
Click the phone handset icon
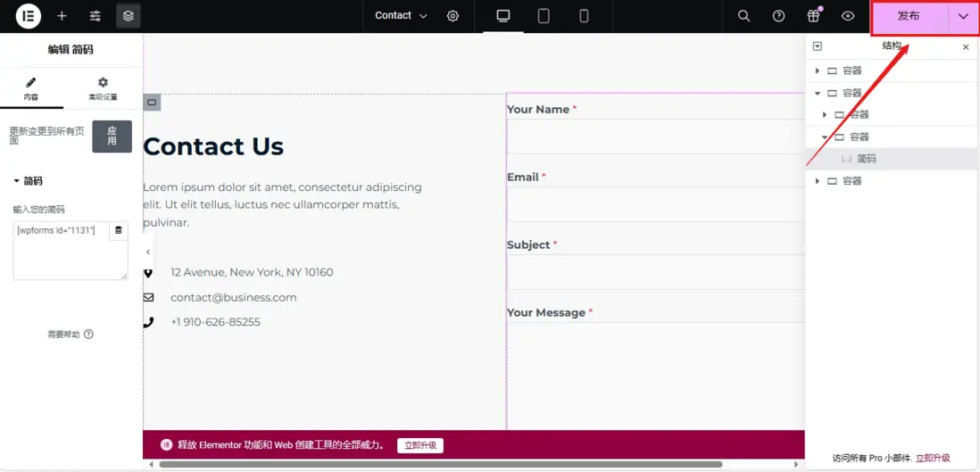(x=148, y=323)
